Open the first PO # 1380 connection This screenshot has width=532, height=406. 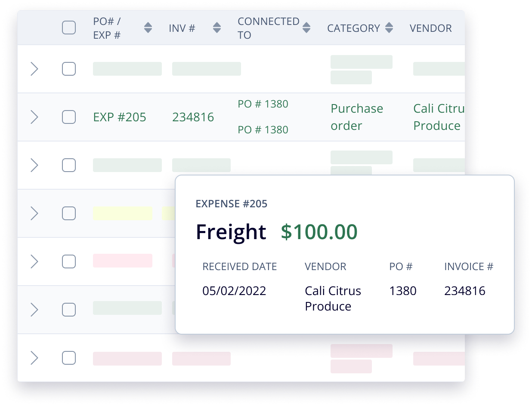tap(263, 104)
